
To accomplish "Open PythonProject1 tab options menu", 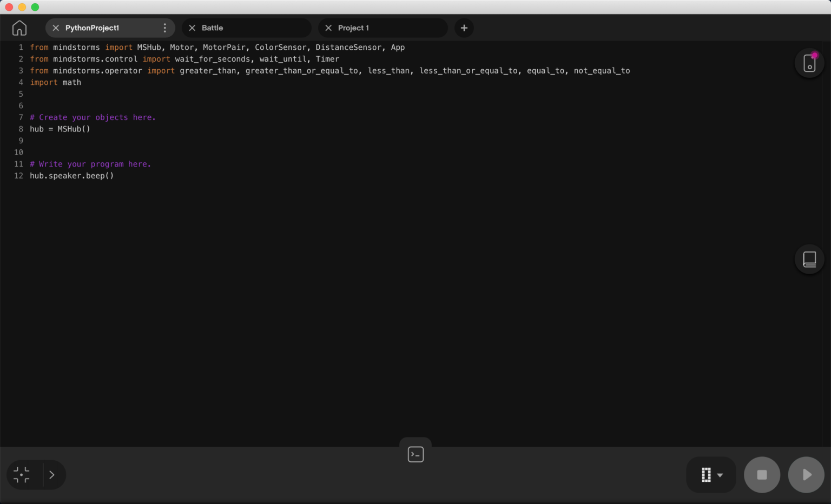I will [x=165, y=28].
